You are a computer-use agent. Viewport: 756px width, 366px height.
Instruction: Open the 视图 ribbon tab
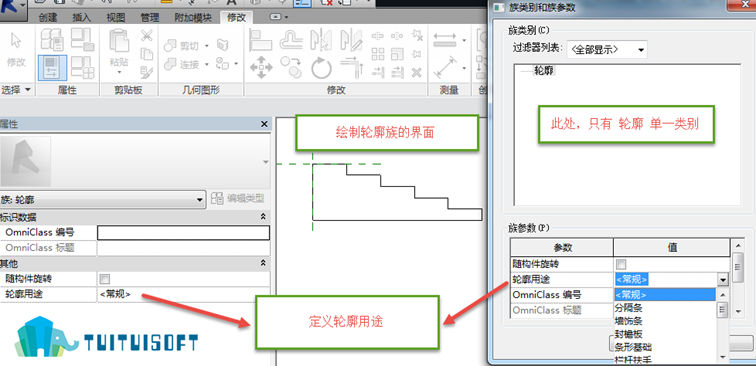(x=115, y=18)
